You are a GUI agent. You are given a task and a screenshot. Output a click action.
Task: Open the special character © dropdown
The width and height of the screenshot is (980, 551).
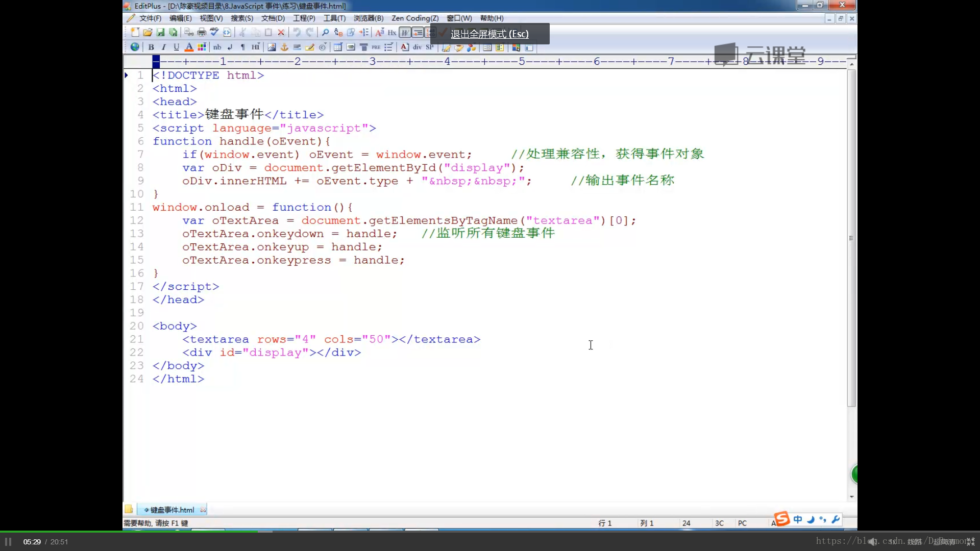pyautogui.click(x=323, y=47)
